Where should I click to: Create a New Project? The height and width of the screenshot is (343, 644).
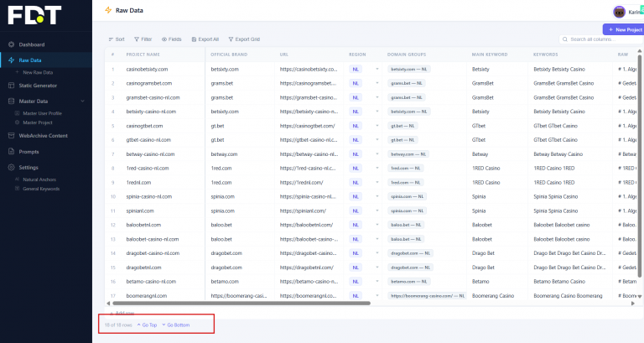pyautogui.click(x=624, y=29)
